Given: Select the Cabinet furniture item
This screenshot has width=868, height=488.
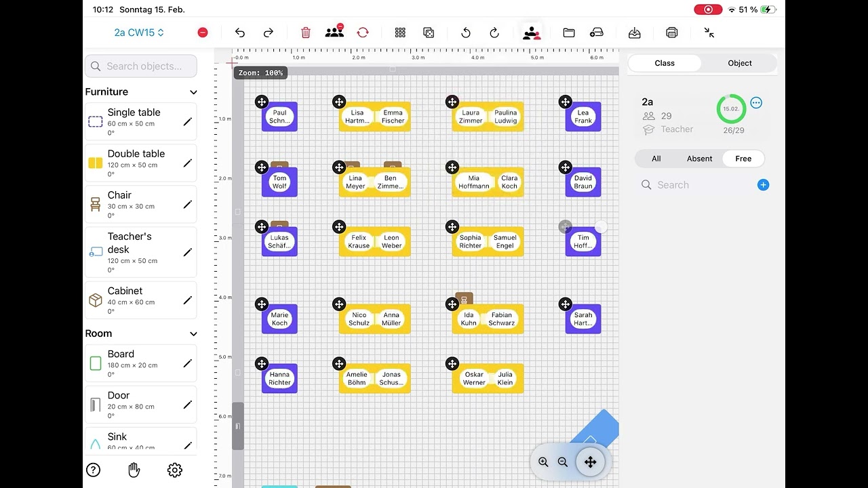Looking at the screenshot, I should pyautogui.click(x=140, y=300).
